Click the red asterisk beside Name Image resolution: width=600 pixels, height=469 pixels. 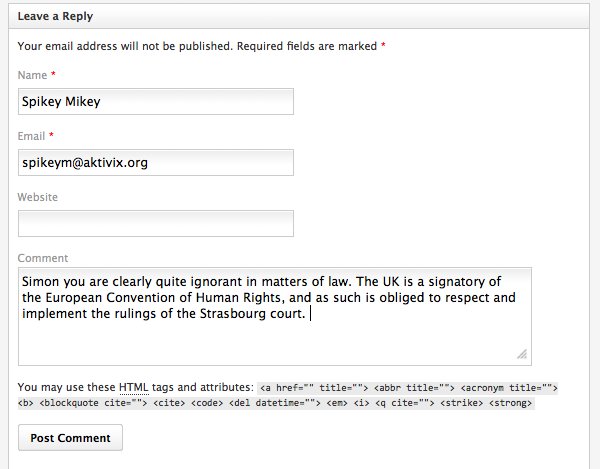click(53, 75)
